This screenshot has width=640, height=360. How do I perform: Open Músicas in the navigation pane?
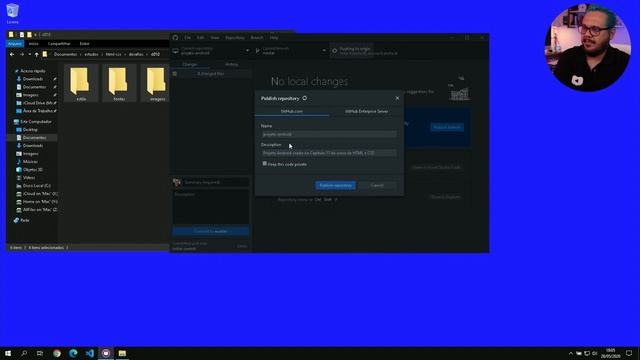click(x=30, y=162)
